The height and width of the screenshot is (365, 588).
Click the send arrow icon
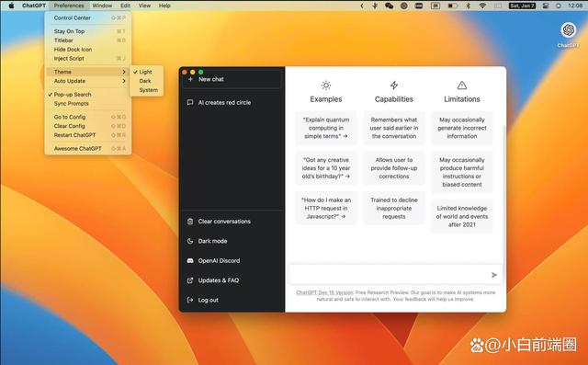(x=494, y=275)
